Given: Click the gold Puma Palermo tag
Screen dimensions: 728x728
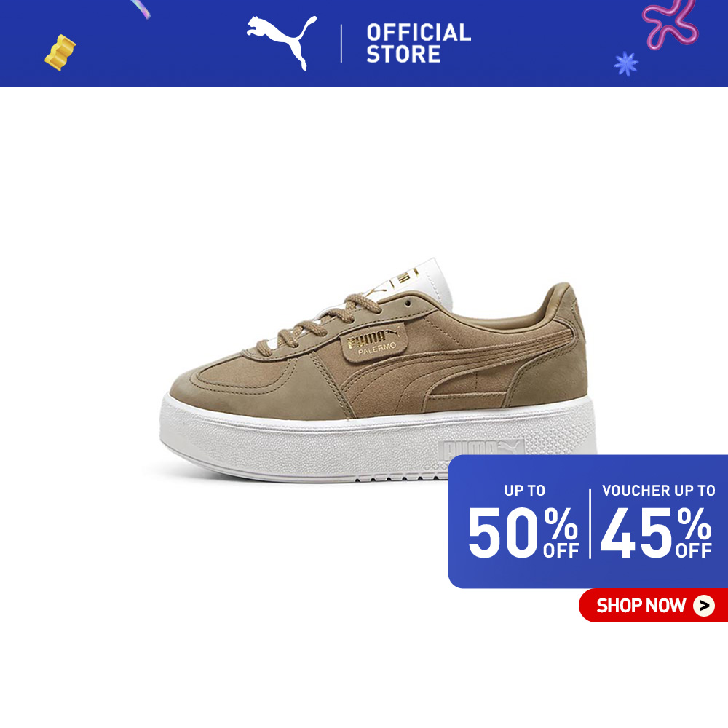Looking at the screenshot, I should tap(374, 342).
